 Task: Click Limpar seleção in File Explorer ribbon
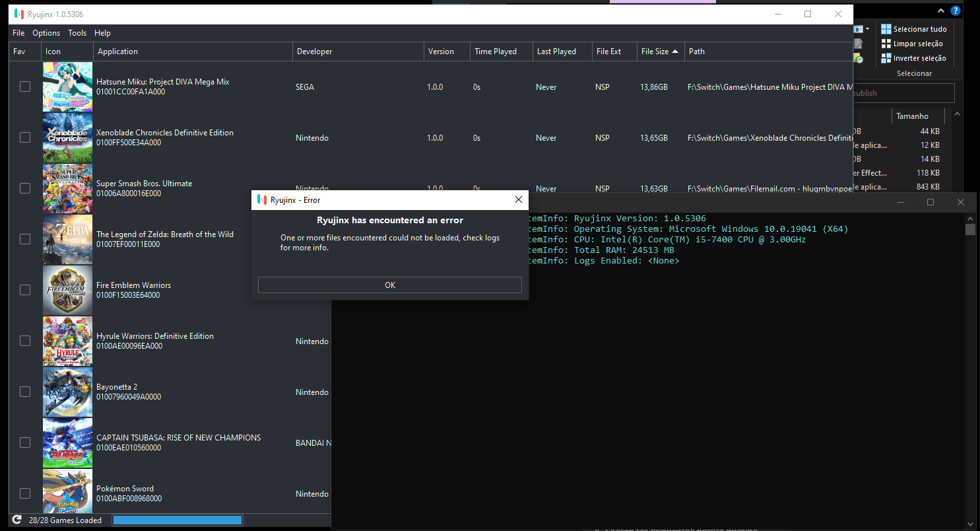(912, 44)
